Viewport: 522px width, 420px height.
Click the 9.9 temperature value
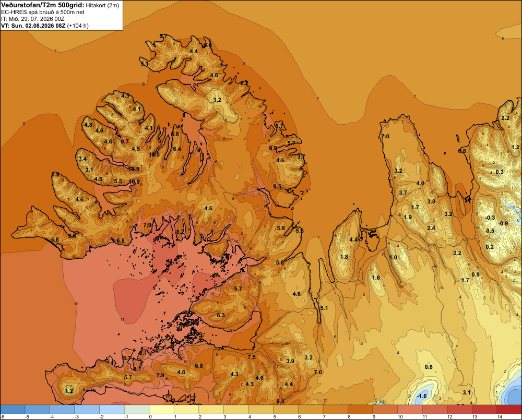(272, 148)
